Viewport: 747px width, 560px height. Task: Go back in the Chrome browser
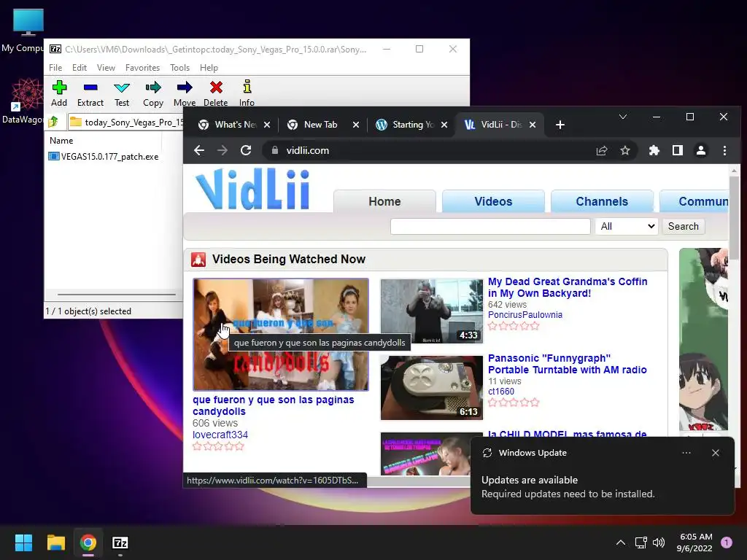pyautogui.click(x=199, y=150)
